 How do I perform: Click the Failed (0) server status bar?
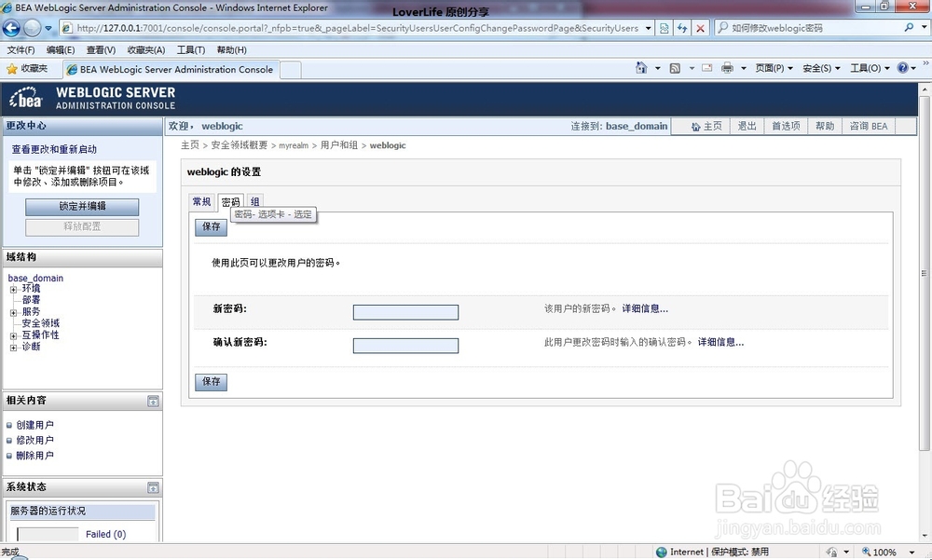click(82, 534)
